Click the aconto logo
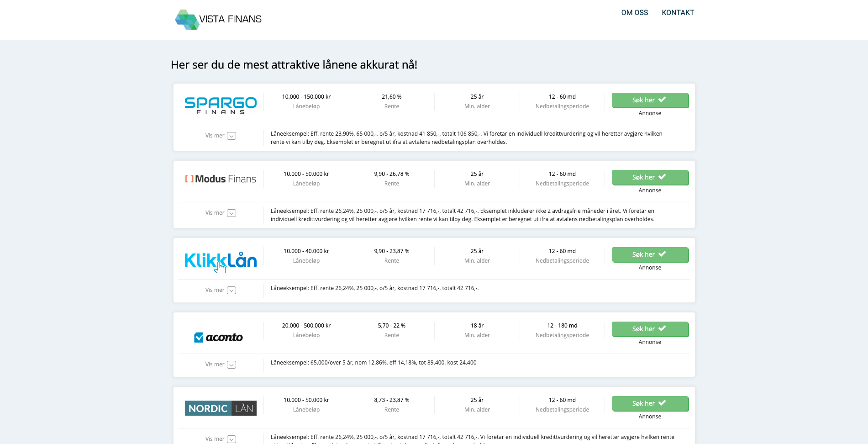Viewport: 868px width, 444px height. (219, 338)
